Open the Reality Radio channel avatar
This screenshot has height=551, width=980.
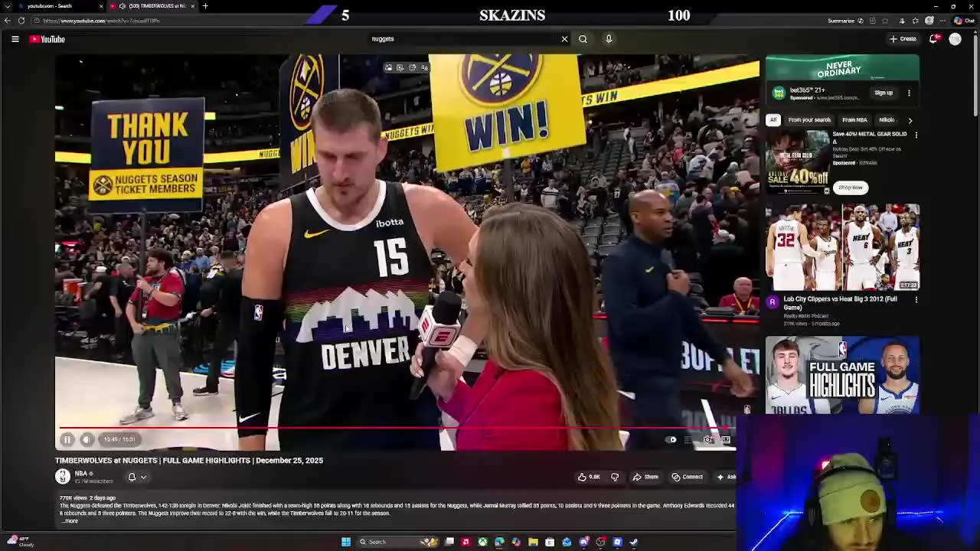(772, 302)
